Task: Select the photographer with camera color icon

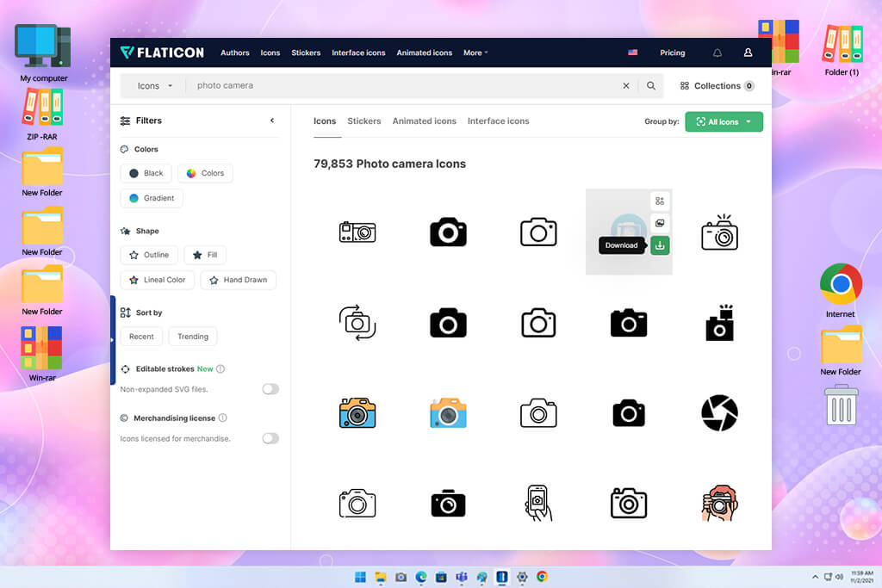Action: tap(719, 504)
